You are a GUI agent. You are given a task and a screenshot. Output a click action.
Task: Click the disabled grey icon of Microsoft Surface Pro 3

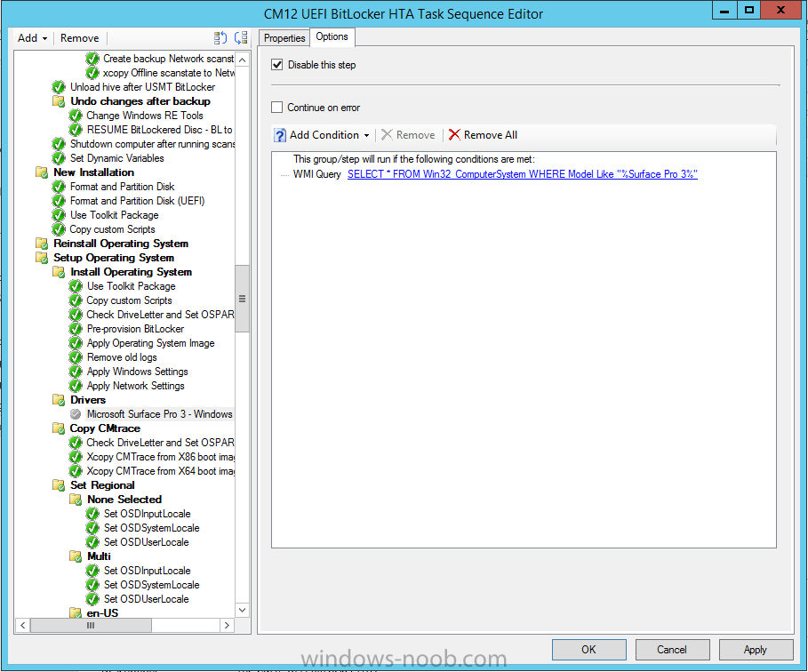(x=76, y=414)
